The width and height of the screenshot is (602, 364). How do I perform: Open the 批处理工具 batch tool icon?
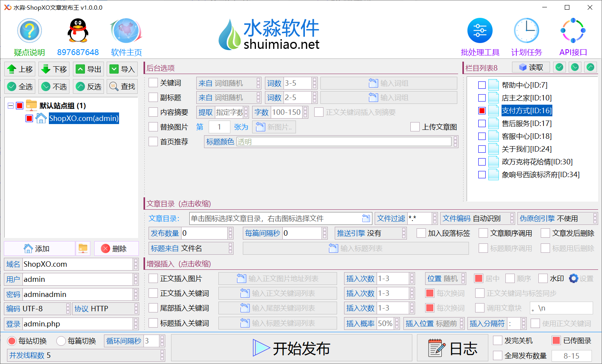(480, 31)
